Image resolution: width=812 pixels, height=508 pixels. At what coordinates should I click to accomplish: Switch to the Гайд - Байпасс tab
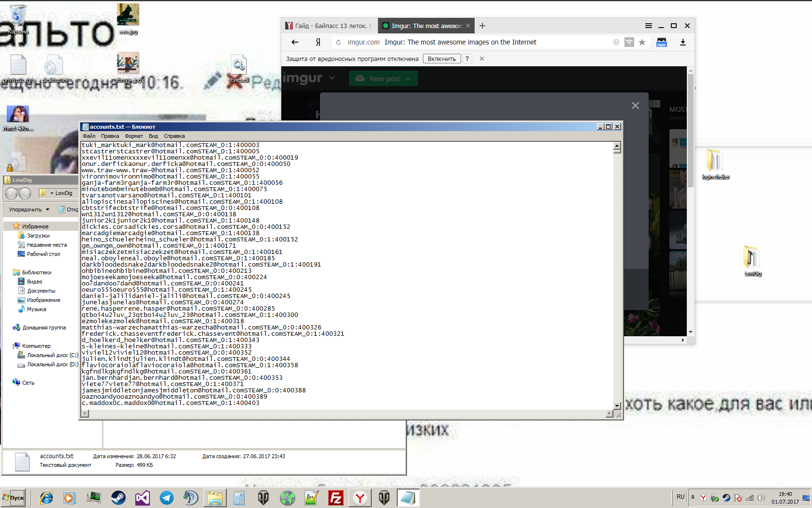(329, 26)
